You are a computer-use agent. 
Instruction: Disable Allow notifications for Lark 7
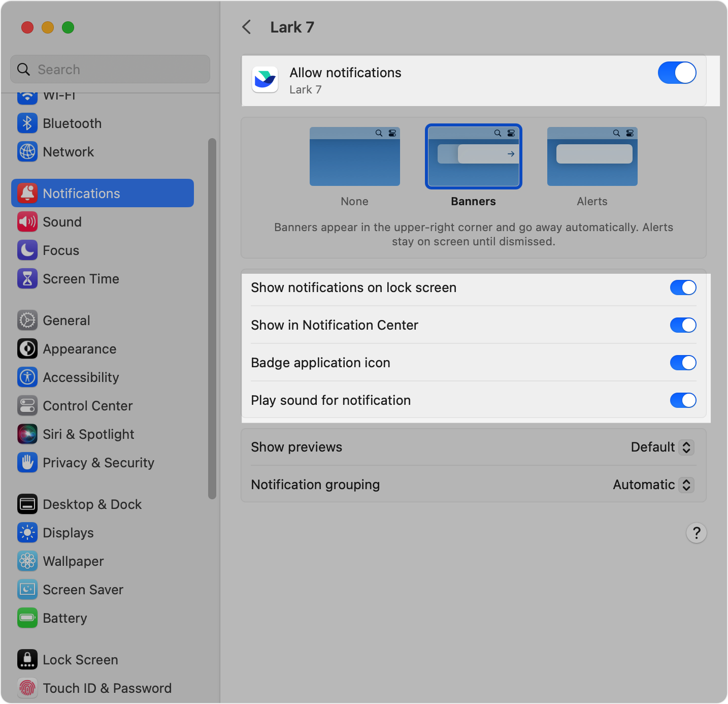[677, 73]
